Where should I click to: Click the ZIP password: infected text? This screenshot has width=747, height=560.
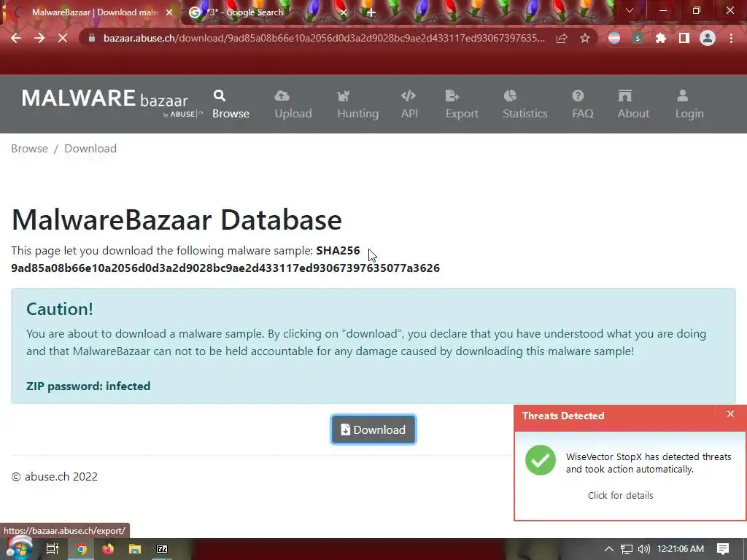click(88, 386)
